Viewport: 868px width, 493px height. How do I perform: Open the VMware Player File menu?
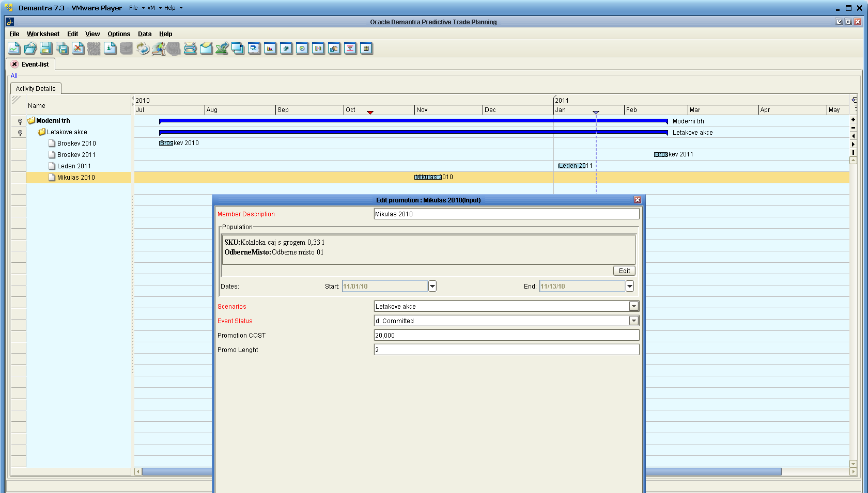click(x=137, y=8)
